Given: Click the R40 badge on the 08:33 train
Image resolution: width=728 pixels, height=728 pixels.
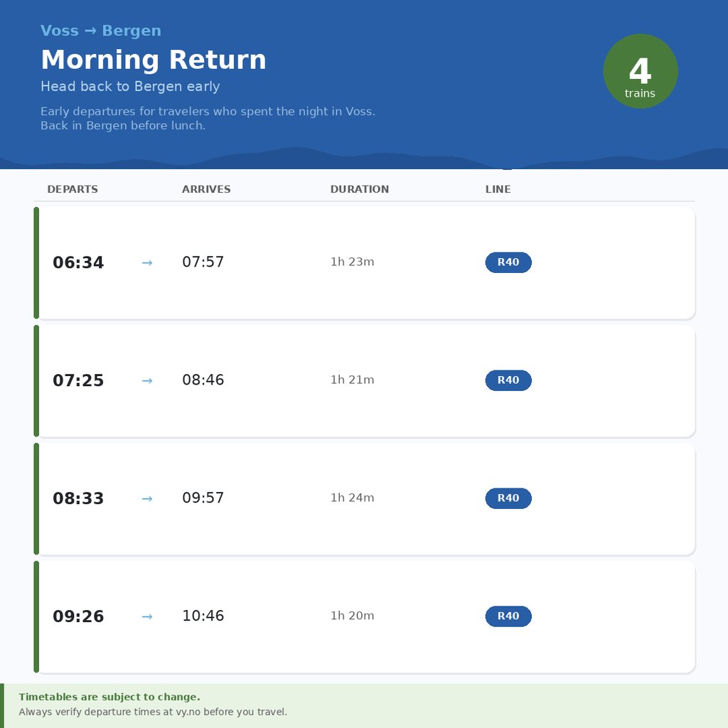Looking at the screenshot, I should coord(508,498).
